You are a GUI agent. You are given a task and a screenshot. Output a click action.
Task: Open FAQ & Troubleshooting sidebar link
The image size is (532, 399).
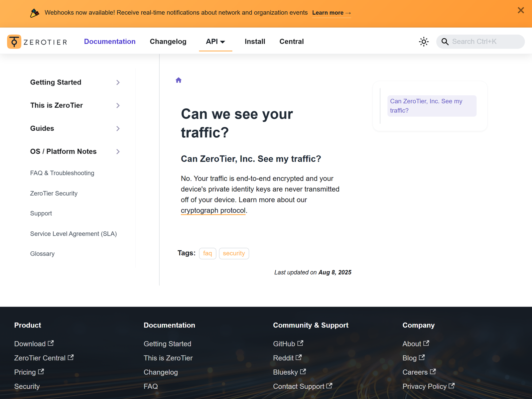pyautogui.click(x=62, y=173)
